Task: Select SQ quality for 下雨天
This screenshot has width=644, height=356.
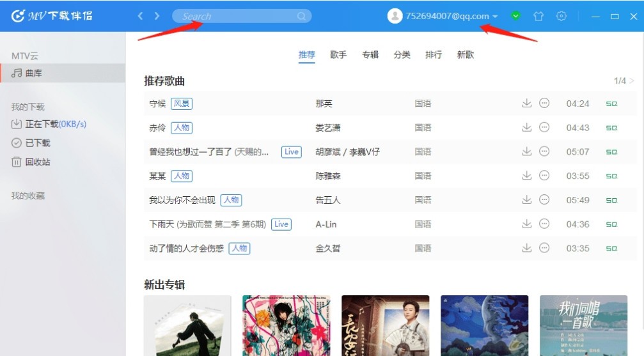Action: point(611,224)
